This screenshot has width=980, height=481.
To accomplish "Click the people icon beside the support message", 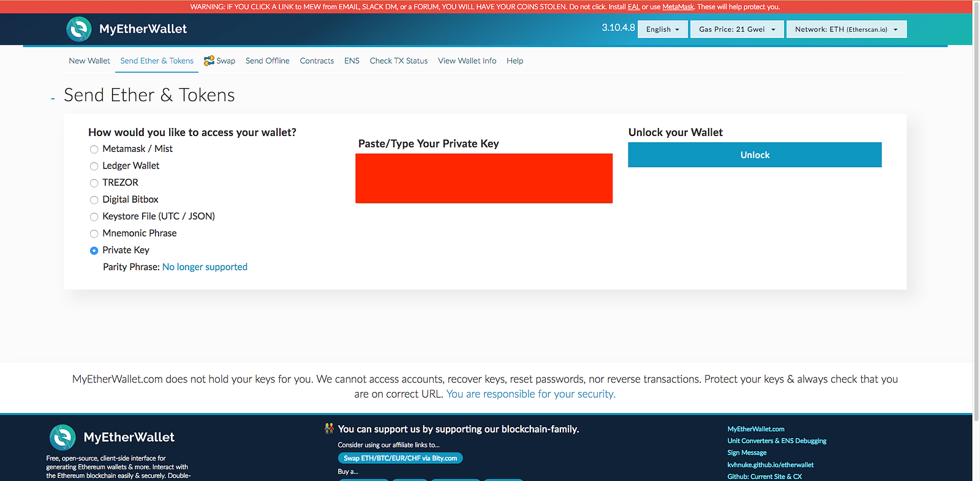I will click(330, 428).
